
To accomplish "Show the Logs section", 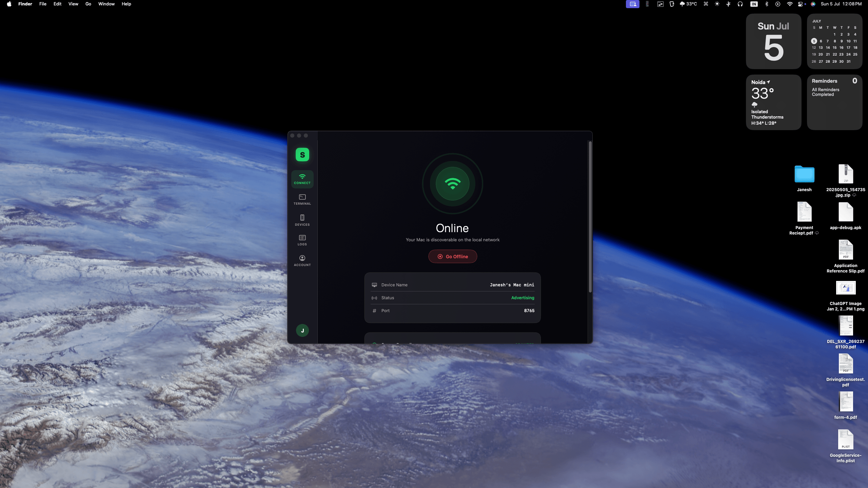I will click(x=302, y=240).
